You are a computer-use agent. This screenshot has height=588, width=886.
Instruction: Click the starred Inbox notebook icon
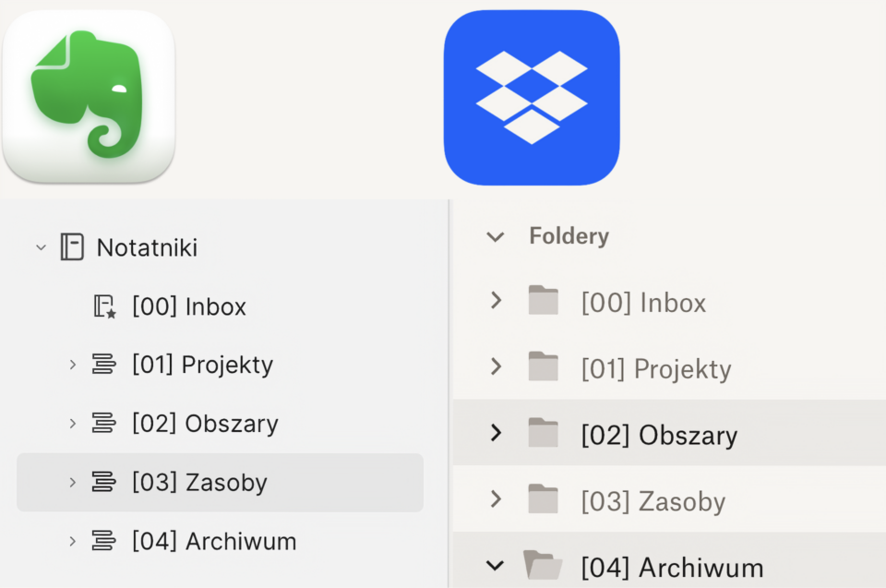coord(105,306)
